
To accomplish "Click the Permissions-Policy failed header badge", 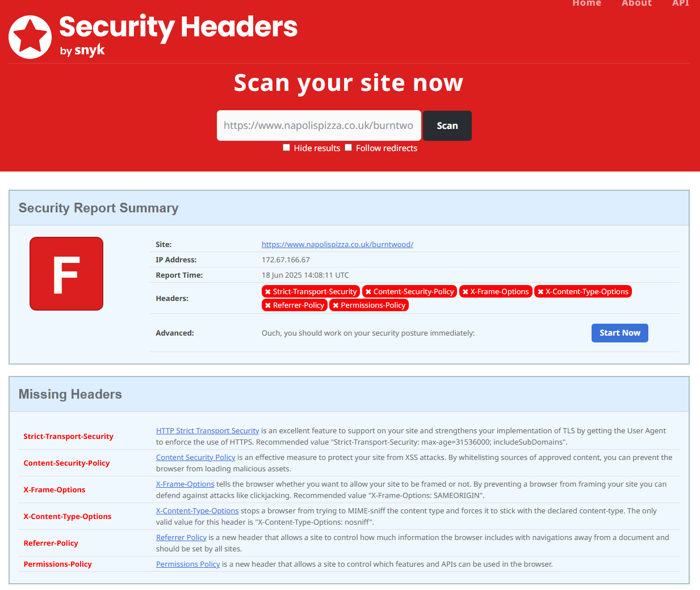I will click(x=369, y=305).
